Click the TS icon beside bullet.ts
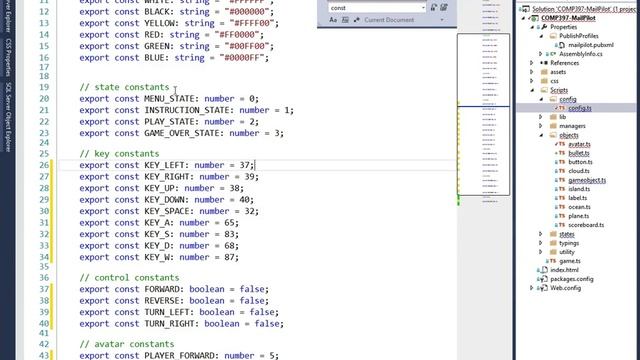 coord(562,153)
